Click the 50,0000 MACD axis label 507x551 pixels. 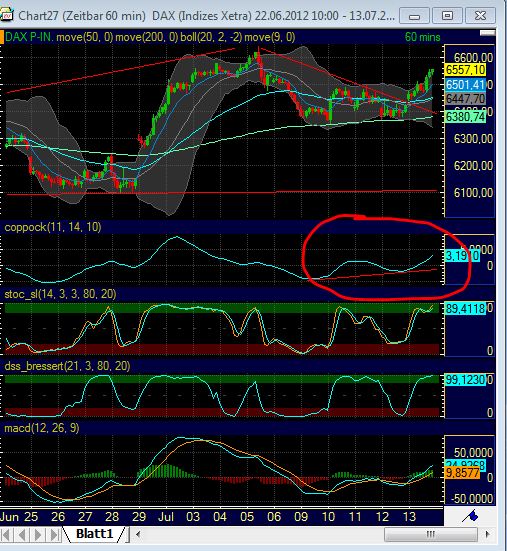tap(473, 453)
